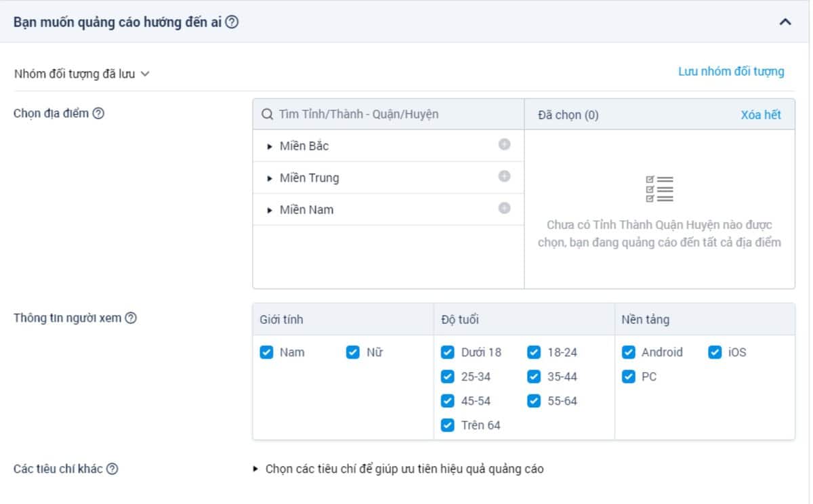Add Miền Nam with the plus icon

(504, 208)
